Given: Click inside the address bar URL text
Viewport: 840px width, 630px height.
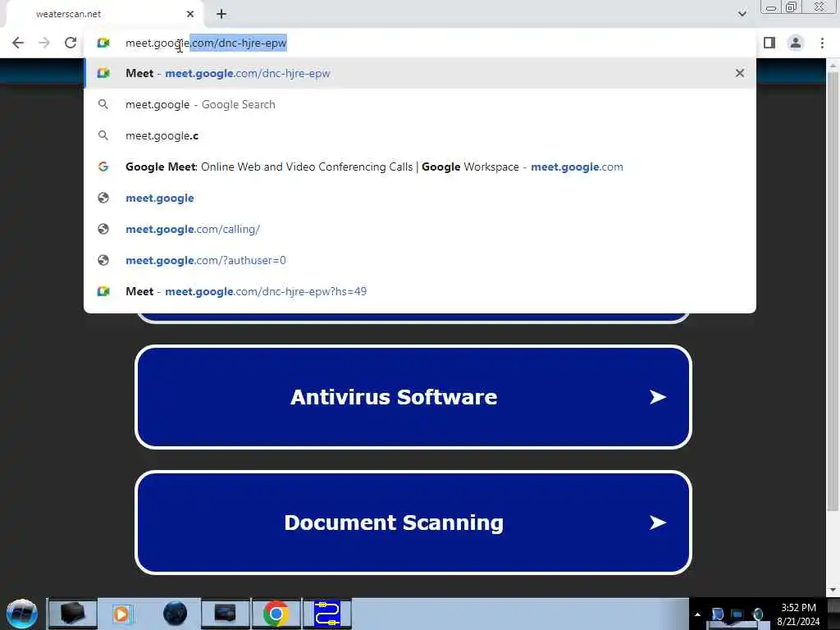Looking at the screenshot, I should (206, 43).
